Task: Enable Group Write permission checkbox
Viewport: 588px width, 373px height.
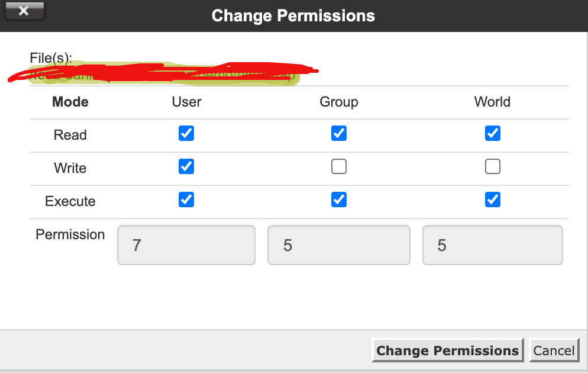Action: (339, 166)
